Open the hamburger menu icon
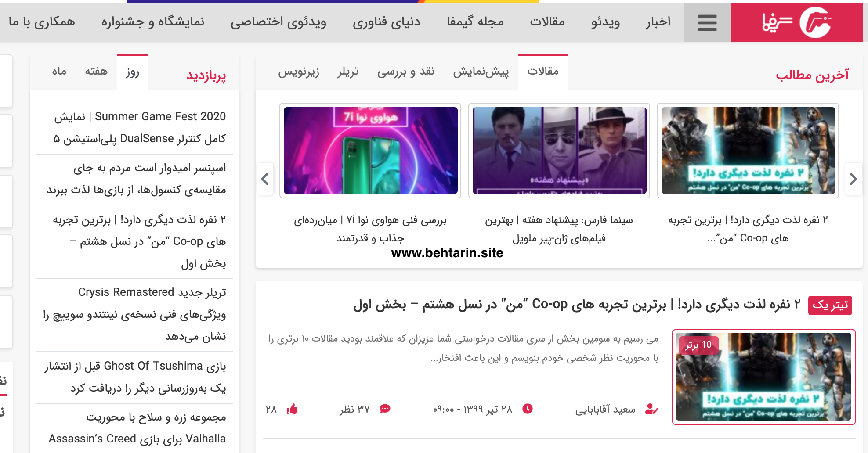This screenshot has width=868, height=453. point(707,22)
